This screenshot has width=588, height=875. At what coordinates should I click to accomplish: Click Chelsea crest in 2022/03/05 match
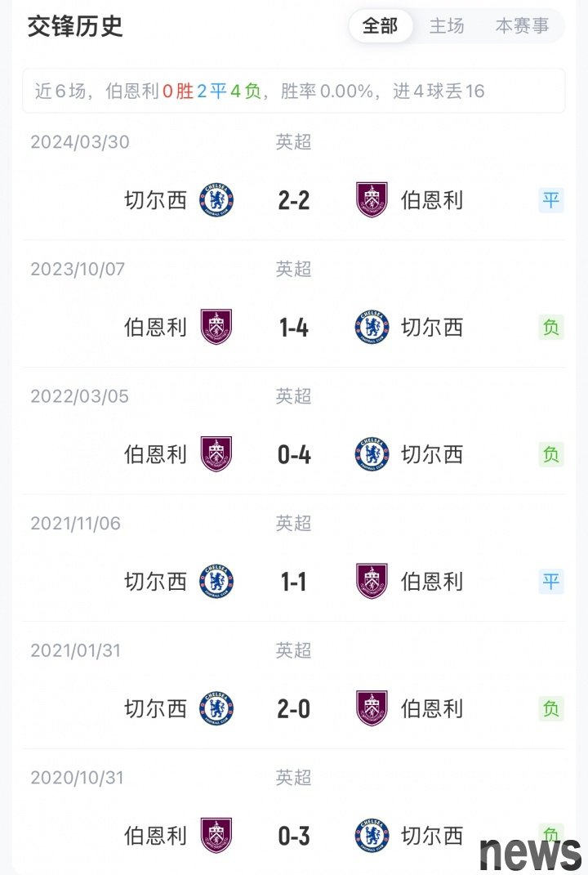pos(372,454)
